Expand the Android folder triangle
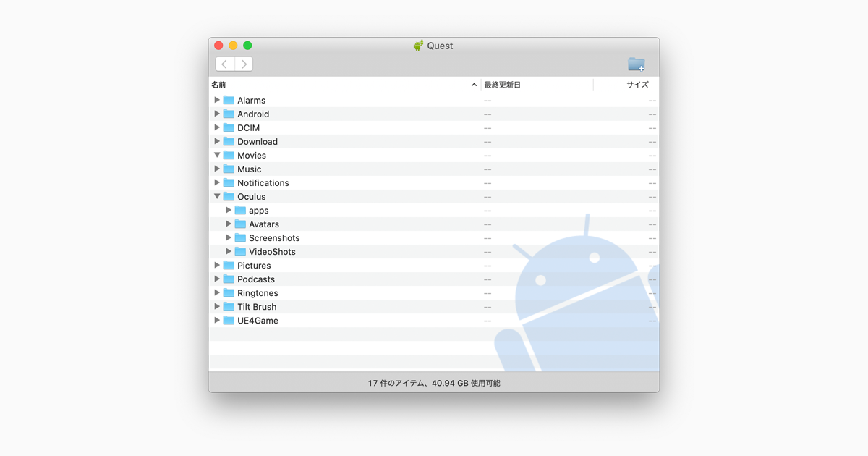 click(x=217, y=114)
